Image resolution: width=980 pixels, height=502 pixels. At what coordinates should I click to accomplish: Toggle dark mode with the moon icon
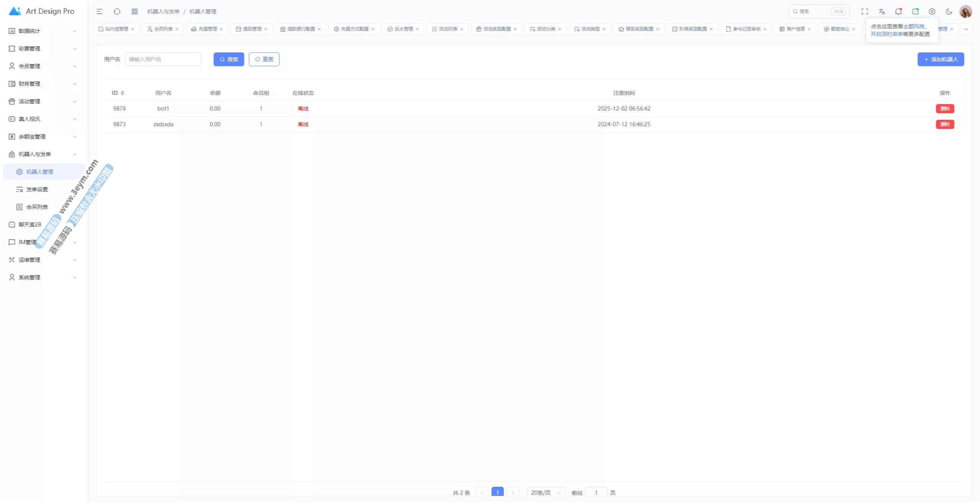(949, 11)
